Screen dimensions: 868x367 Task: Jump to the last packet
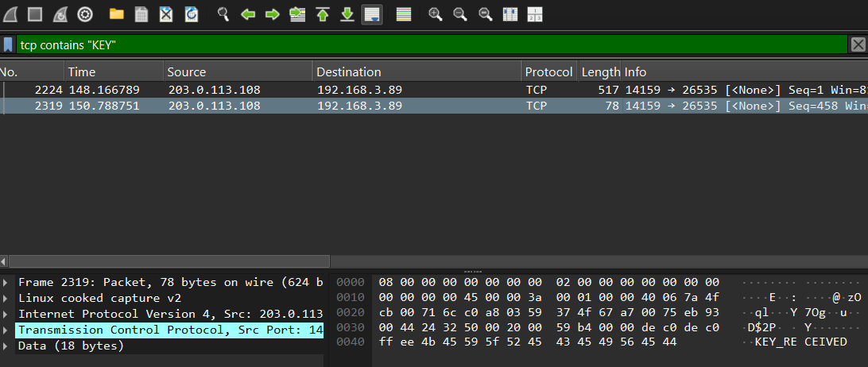[347, 14]
